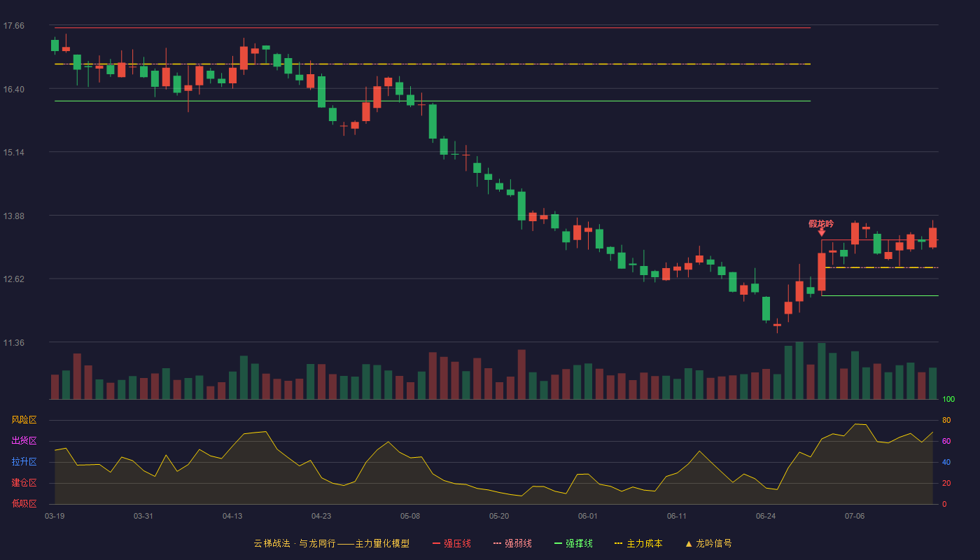Click the red candlestick beneath 假龙吟 arrow
Screen dimensions: 980x560
[x=821, y=272]
